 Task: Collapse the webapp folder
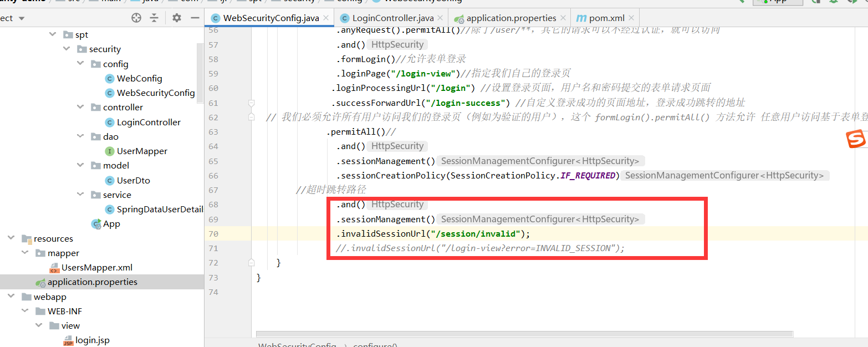(11, 297)
